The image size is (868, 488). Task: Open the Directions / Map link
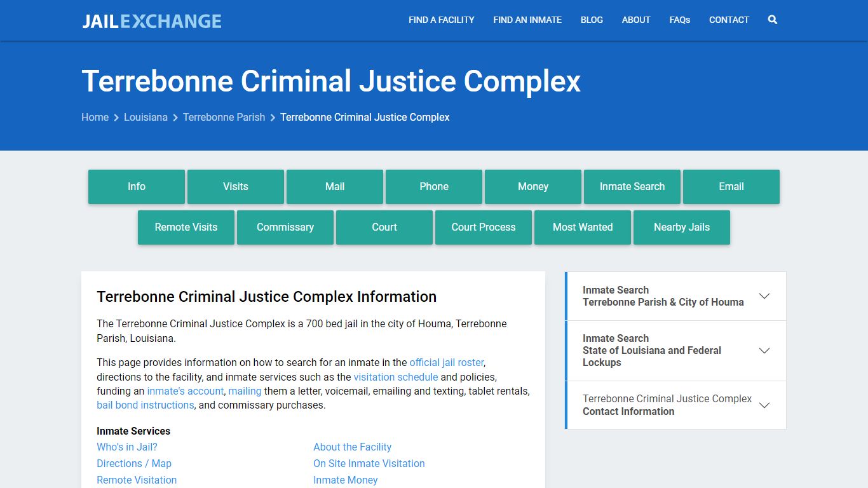134,463
